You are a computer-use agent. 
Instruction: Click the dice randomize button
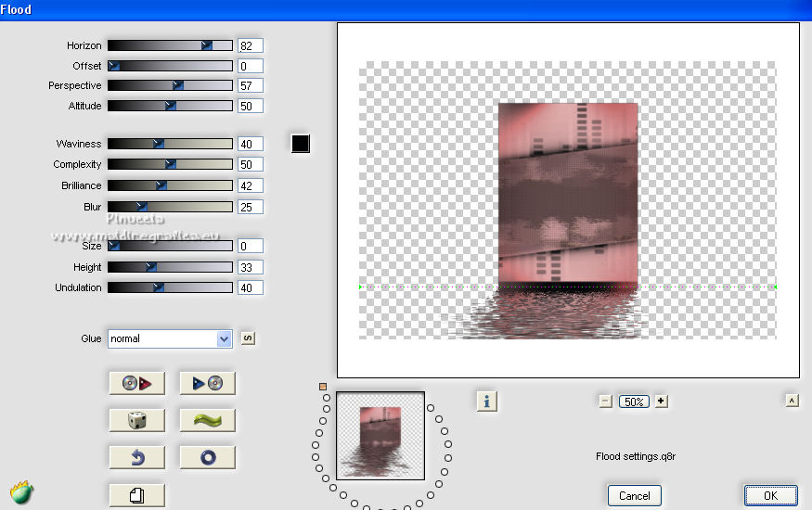[136, 420]
